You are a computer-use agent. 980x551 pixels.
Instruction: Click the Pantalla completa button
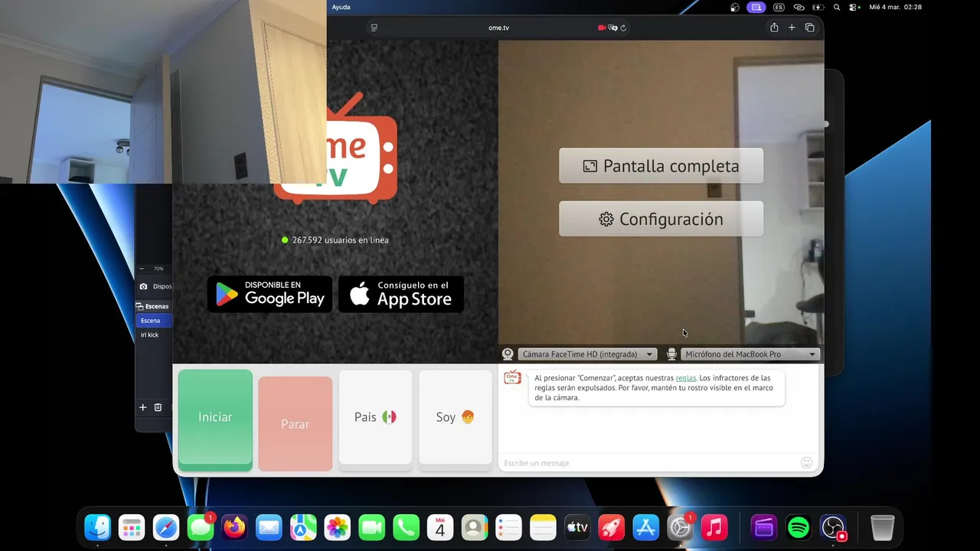[x=661, y=166]
